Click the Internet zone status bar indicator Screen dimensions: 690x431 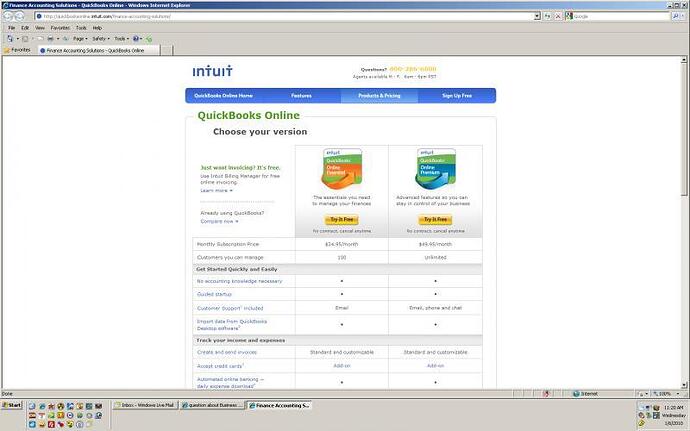tap(585, 394)
